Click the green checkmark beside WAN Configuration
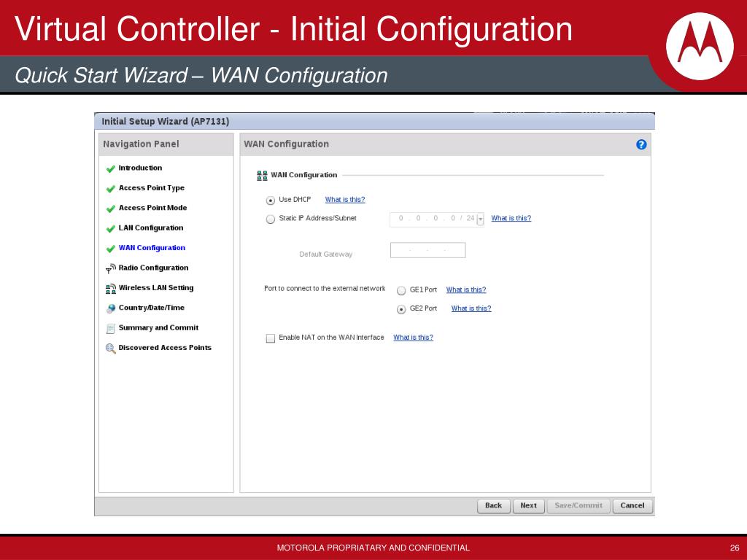The width and height of the screenshot is (747, 560). (x=111, y=249)
